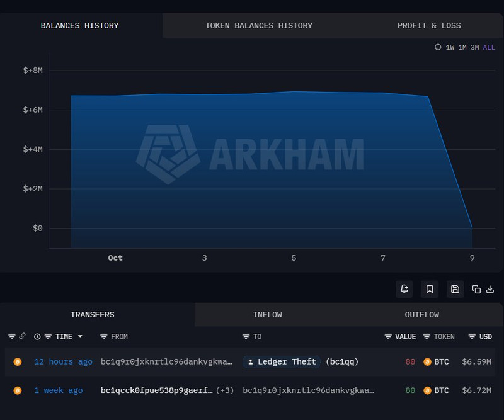
Task: Open sender address bc1qcck0fpue538p9gaerf
Action: (156, 390)
